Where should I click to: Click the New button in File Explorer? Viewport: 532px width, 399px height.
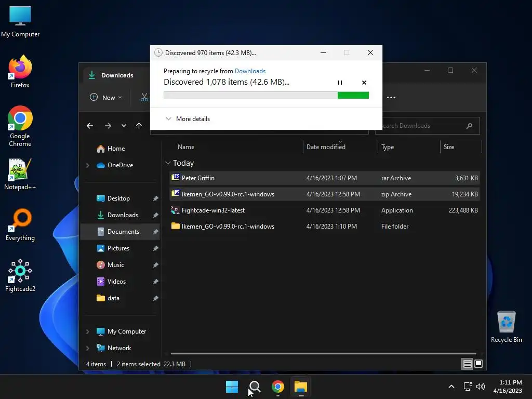click(x=105, y=97)
